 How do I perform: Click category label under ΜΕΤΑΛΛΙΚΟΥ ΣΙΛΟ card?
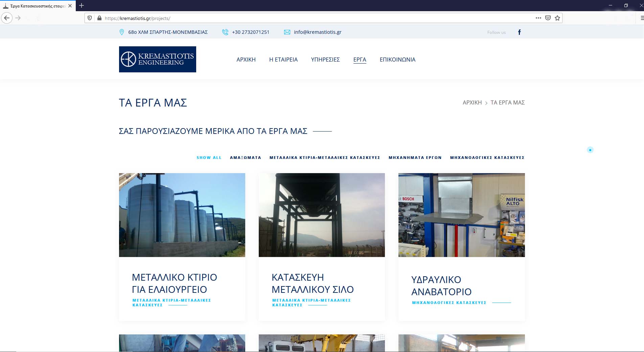[x=312, y=303]
